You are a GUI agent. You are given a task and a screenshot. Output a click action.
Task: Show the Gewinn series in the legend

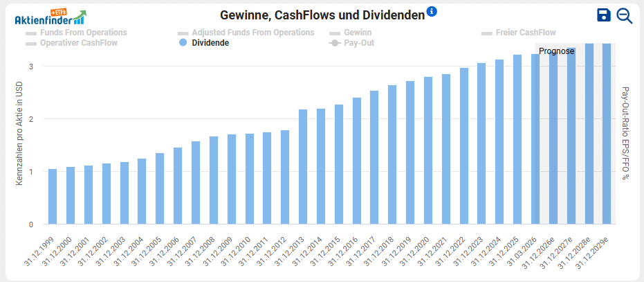(x=350, y=32)
